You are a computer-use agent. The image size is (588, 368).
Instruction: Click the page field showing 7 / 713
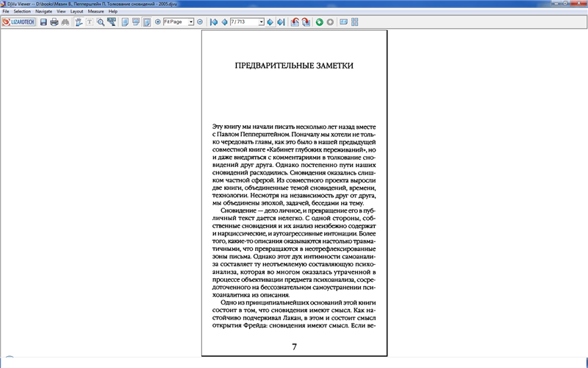(x=243, y=22)
